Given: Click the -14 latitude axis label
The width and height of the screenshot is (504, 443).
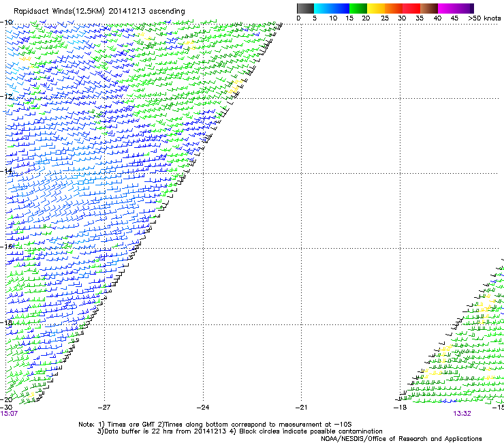Looking at the screenshot, I should tap(6, 171).
